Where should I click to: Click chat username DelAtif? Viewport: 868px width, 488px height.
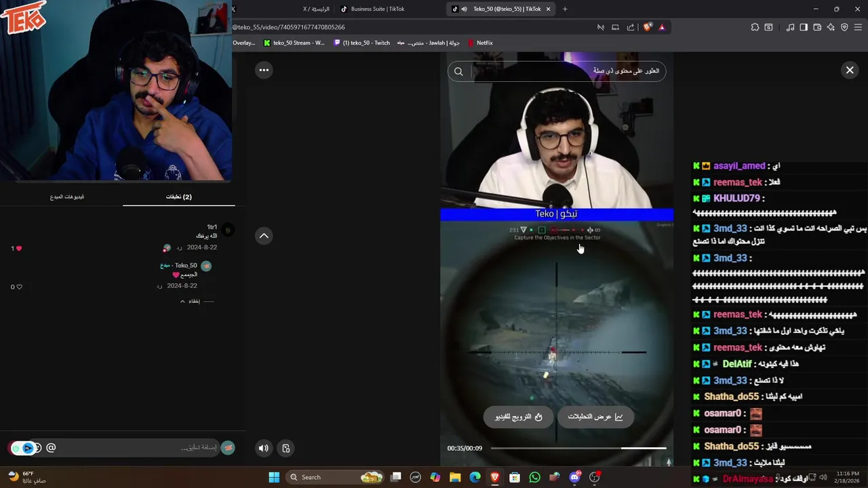tap(736, 364)
